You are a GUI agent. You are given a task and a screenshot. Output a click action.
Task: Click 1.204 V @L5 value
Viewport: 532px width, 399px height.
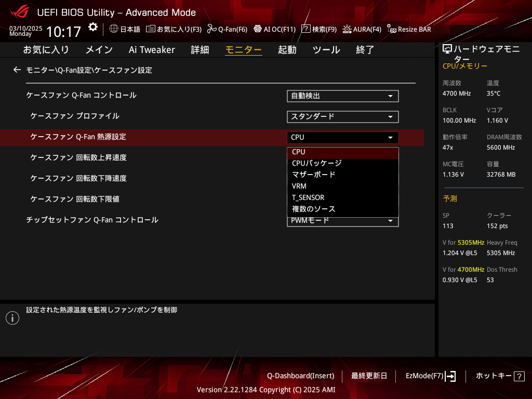point(460,253)
